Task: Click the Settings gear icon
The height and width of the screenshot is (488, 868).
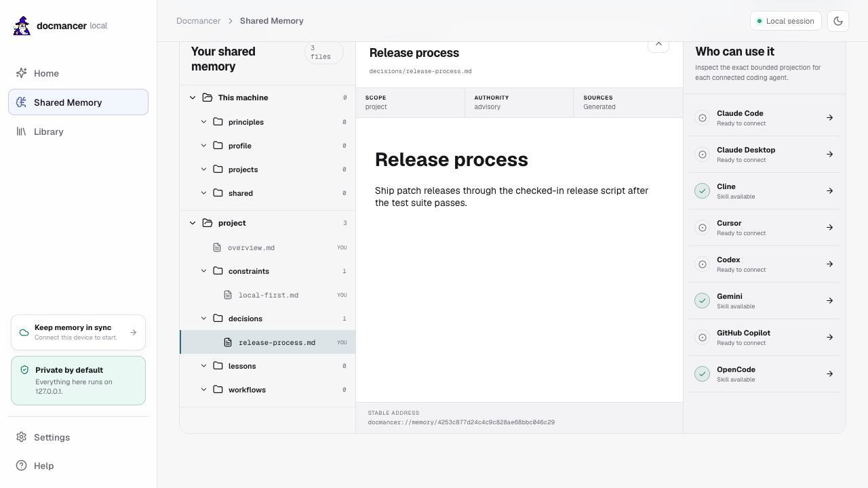Action: 22,437
